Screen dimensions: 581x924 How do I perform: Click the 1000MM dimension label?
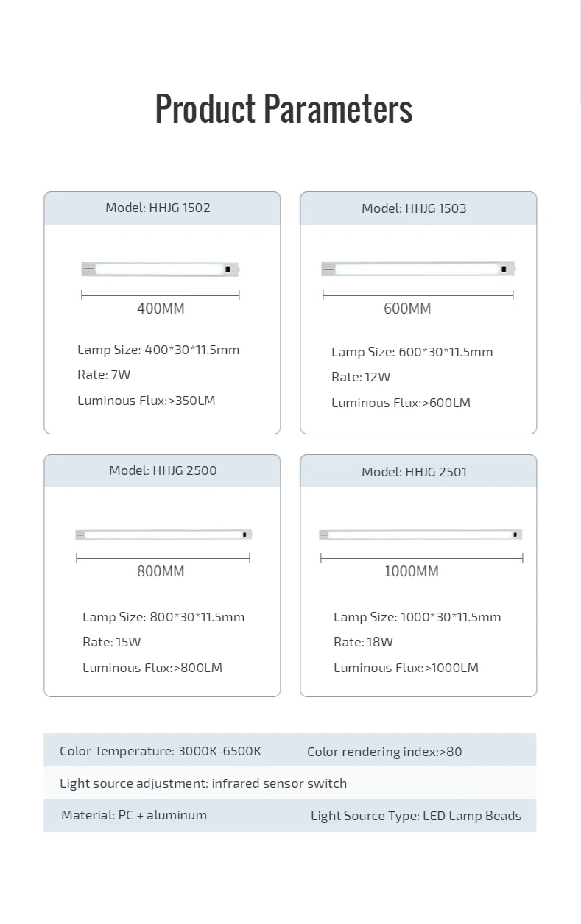pyautogui.click(x=411, y=571)
